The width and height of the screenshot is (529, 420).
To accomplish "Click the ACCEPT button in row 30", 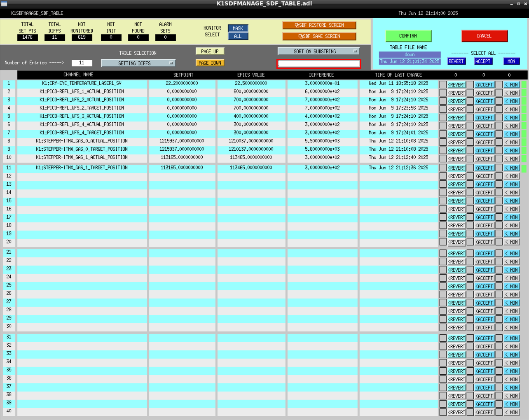I will click(x=484, y=327).
